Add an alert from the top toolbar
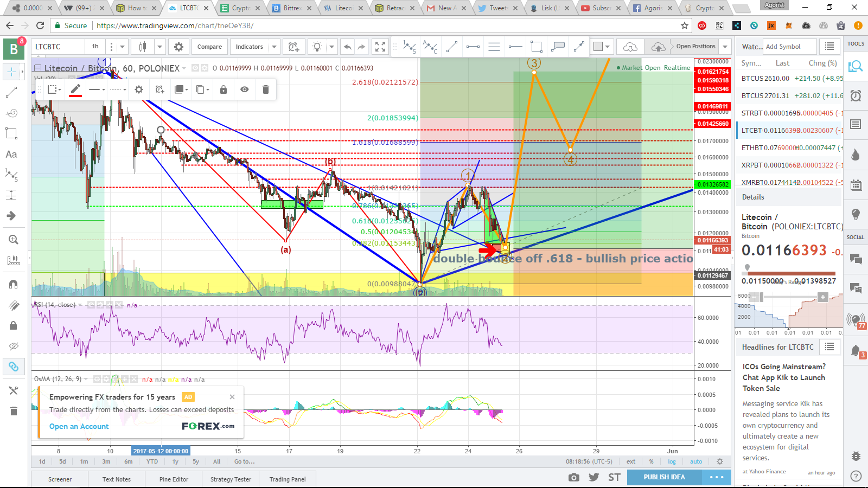 (x=293, y=47)
